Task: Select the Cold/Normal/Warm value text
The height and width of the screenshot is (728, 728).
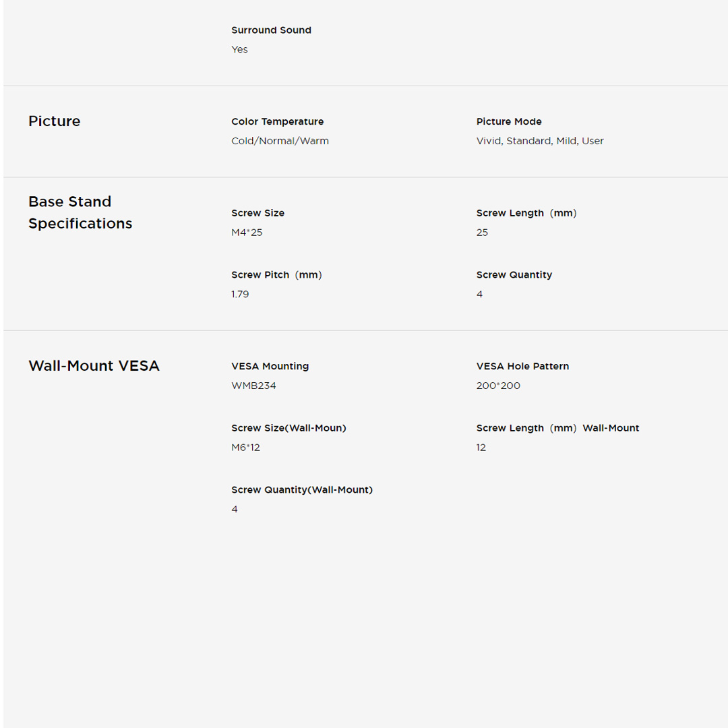Action: (x=280, y=141)
